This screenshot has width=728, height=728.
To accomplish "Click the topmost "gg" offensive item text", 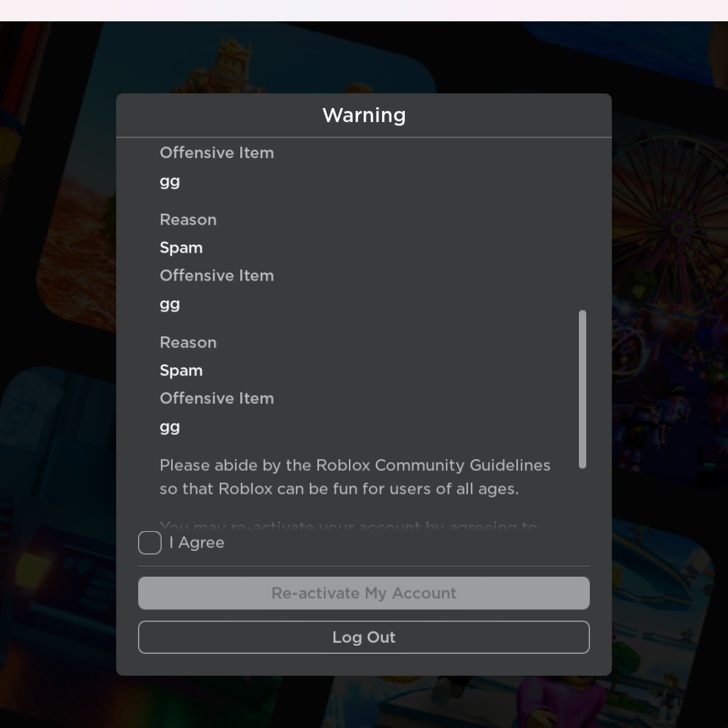I will [170, 181].
